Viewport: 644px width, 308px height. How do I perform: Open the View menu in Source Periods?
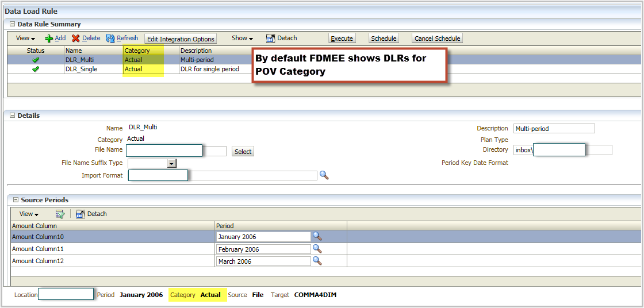click(29, 214)
